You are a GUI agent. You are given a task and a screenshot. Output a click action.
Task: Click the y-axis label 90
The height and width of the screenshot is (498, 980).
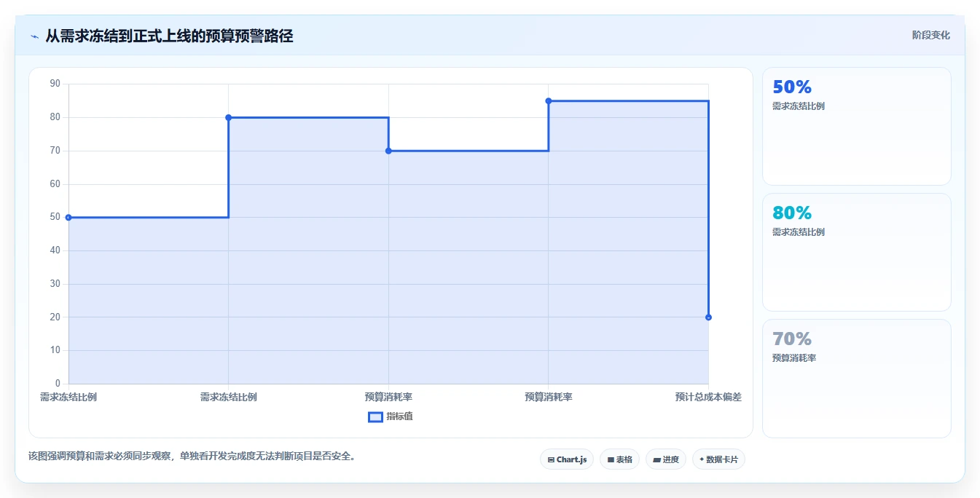tap(55, 84)
